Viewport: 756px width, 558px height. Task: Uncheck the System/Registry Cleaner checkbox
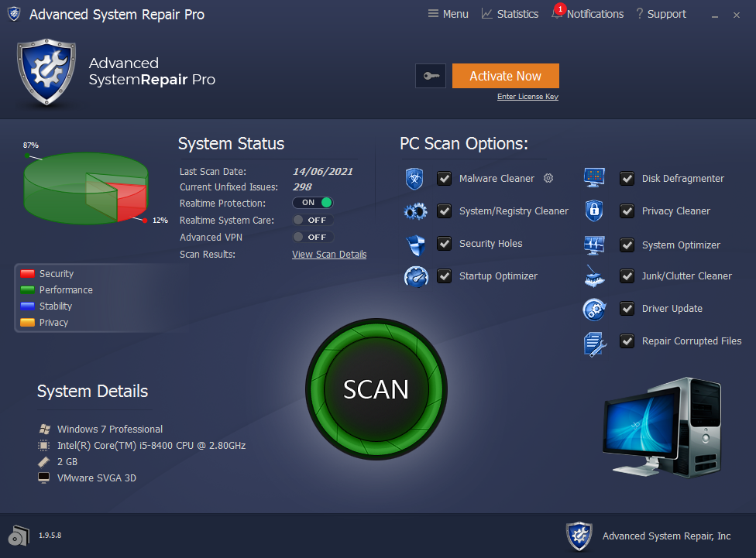pyautogui.click(x=444, y=211)
